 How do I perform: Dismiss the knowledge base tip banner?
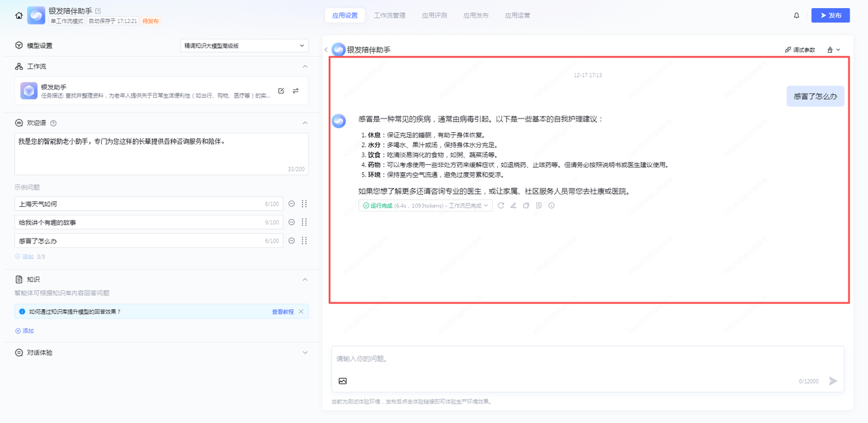click(301, 311)
